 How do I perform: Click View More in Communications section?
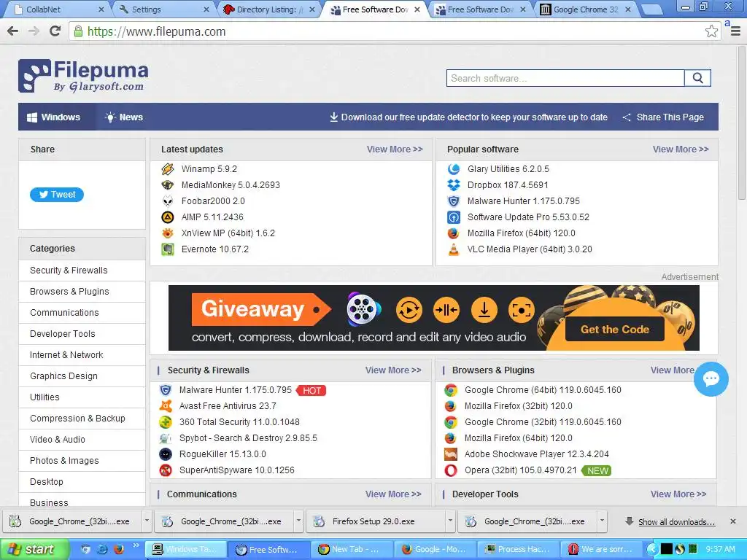pos(393,494)
